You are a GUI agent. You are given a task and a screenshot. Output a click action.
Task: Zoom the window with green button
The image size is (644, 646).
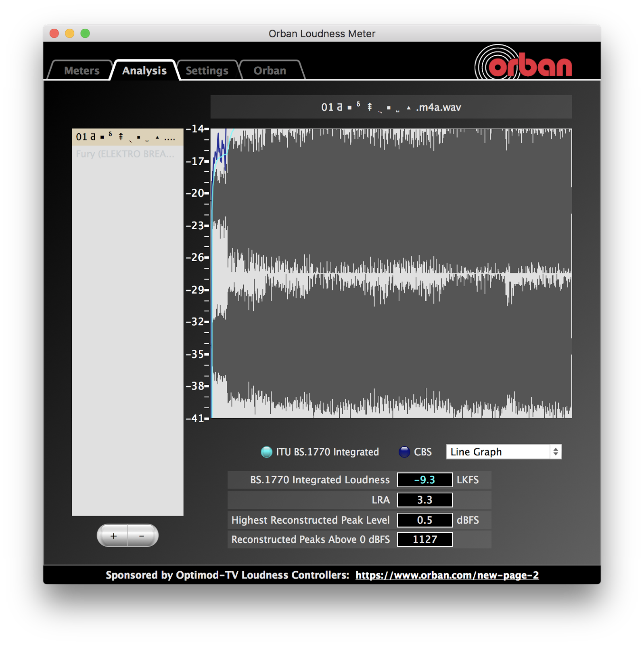[85, 33]
